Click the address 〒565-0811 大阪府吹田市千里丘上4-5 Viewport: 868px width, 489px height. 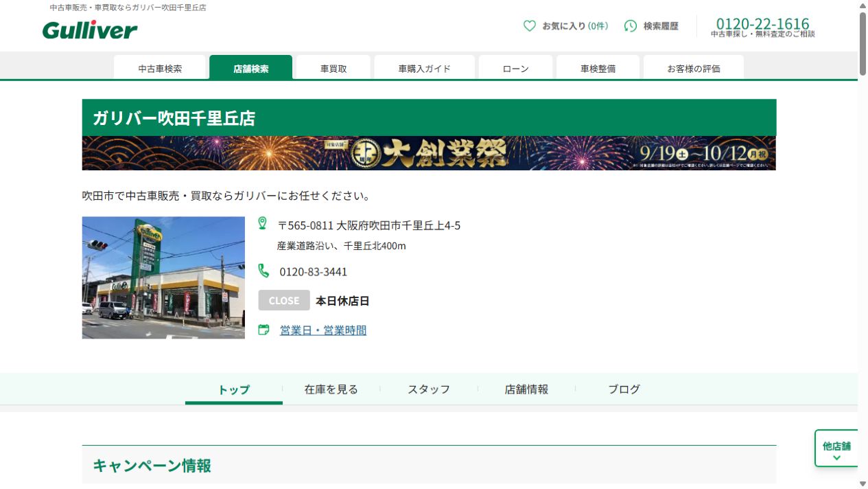(369, 226)
